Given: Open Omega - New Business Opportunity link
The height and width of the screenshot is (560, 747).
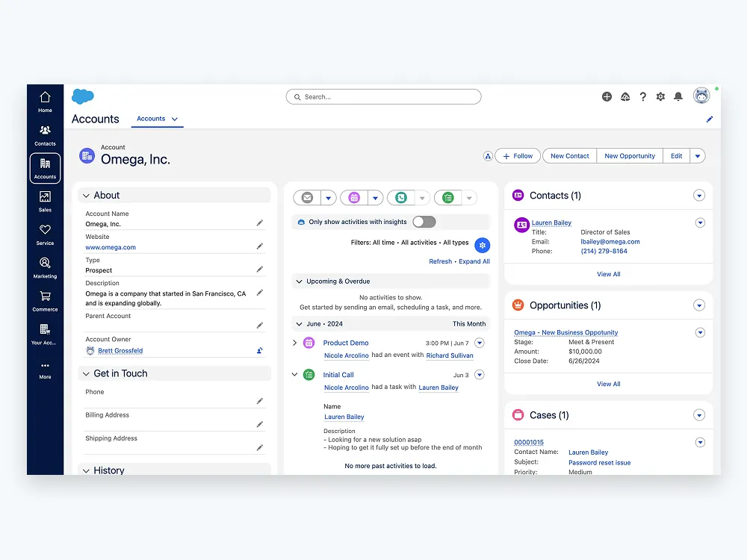Looking at the screenshot, I should pyautogui.click(x=565, y=332).
